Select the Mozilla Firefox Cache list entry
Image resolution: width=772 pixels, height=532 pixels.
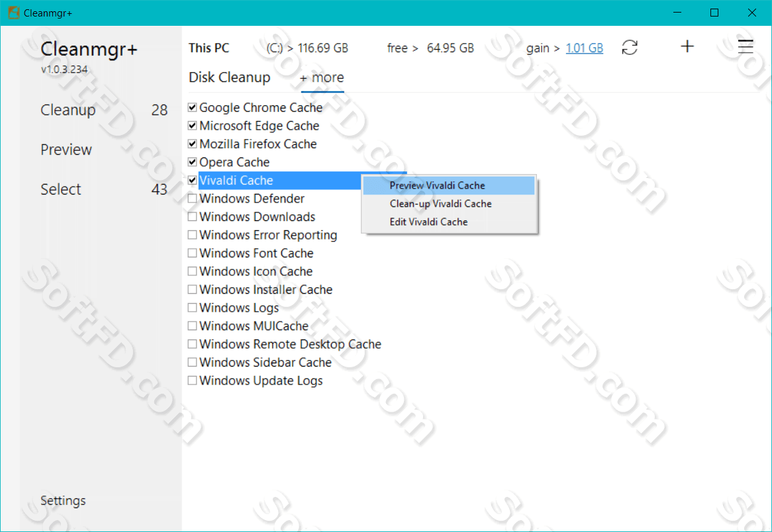[258, 144]
